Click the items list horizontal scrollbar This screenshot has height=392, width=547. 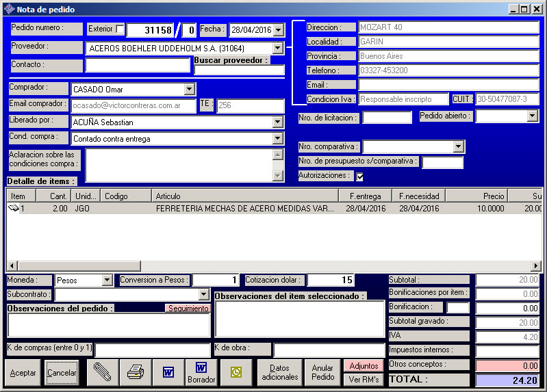click(274, 266)
